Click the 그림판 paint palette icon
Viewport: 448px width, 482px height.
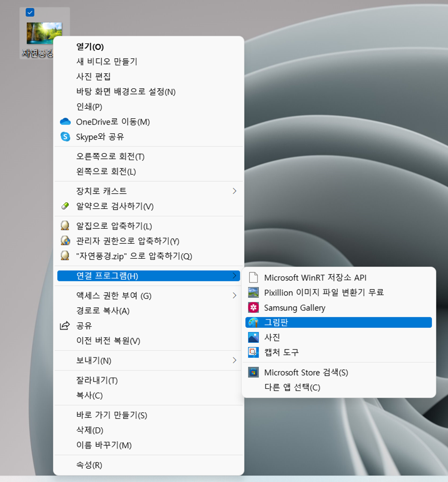click(253, 322)
